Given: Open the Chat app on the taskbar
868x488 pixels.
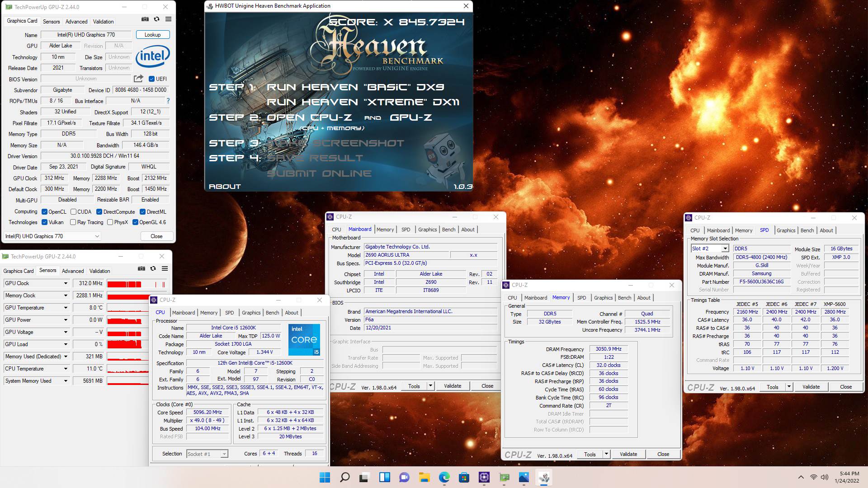Looking at the screenshot, I should (404, 477).
